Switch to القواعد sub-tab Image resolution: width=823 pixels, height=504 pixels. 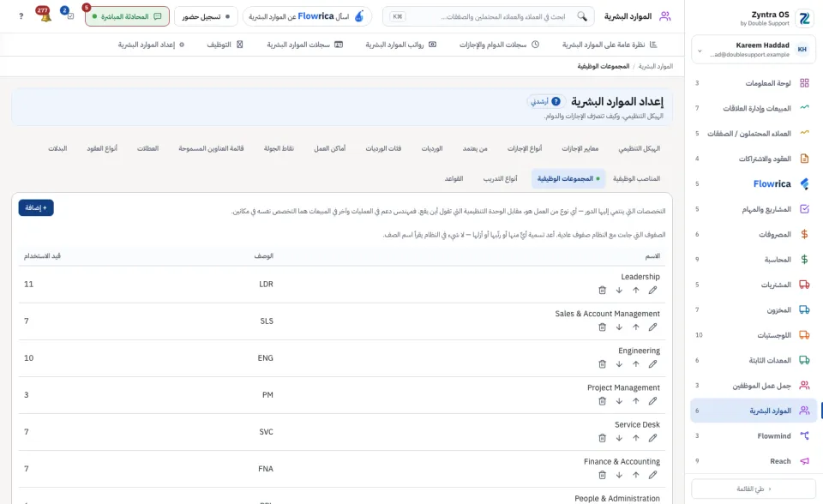click(x=454, y=178)
